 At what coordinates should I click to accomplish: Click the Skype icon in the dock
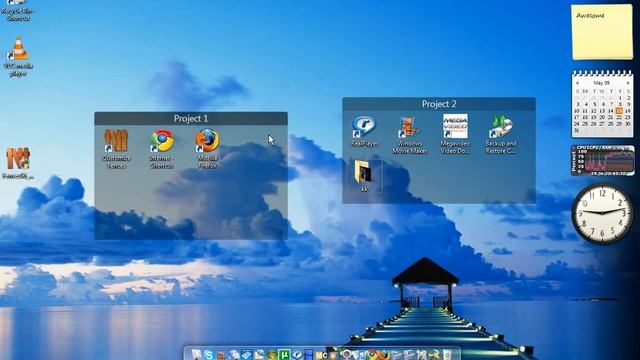click(209, 355)
